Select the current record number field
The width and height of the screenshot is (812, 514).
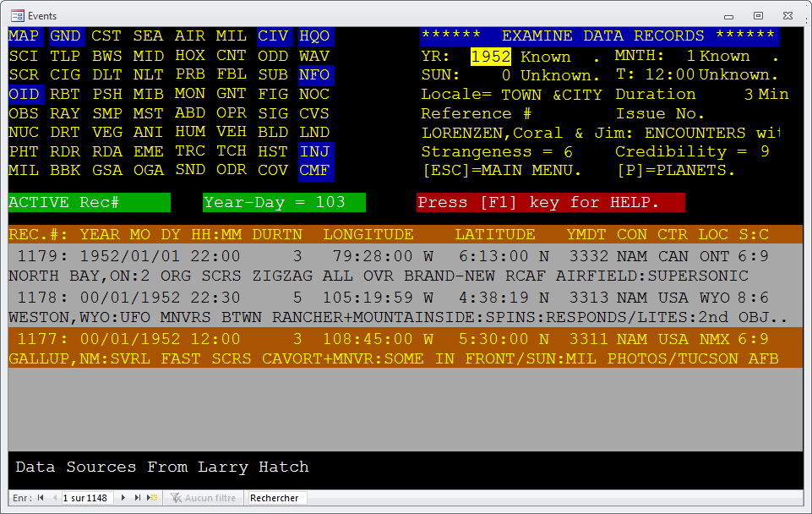[88, 498]
